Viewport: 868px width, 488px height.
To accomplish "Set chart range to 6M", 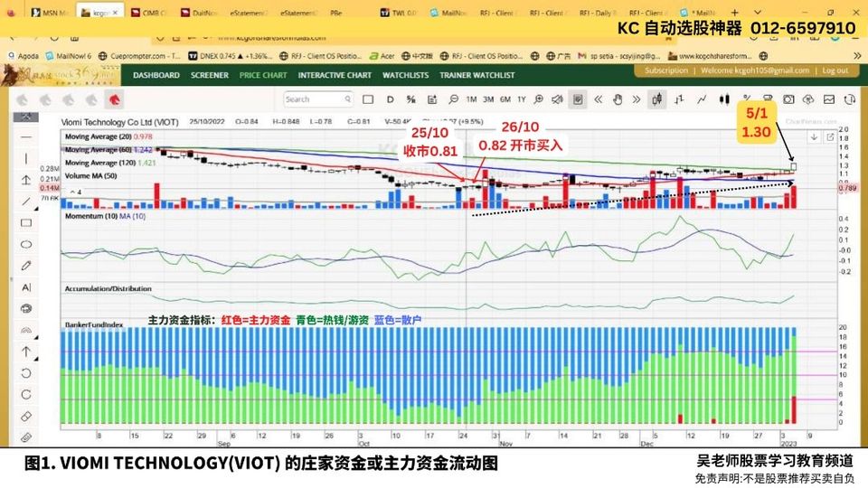I will 505,99.
